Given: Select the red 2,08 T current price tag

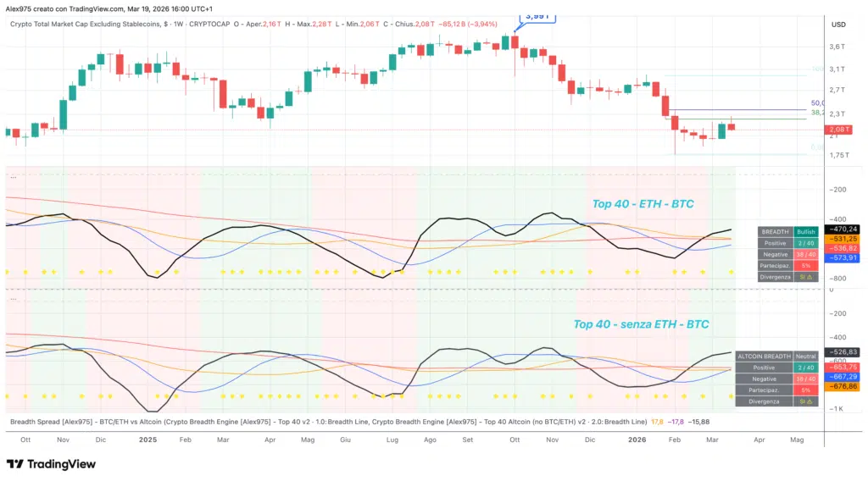Looking at the screenshot, I should 841,129.
